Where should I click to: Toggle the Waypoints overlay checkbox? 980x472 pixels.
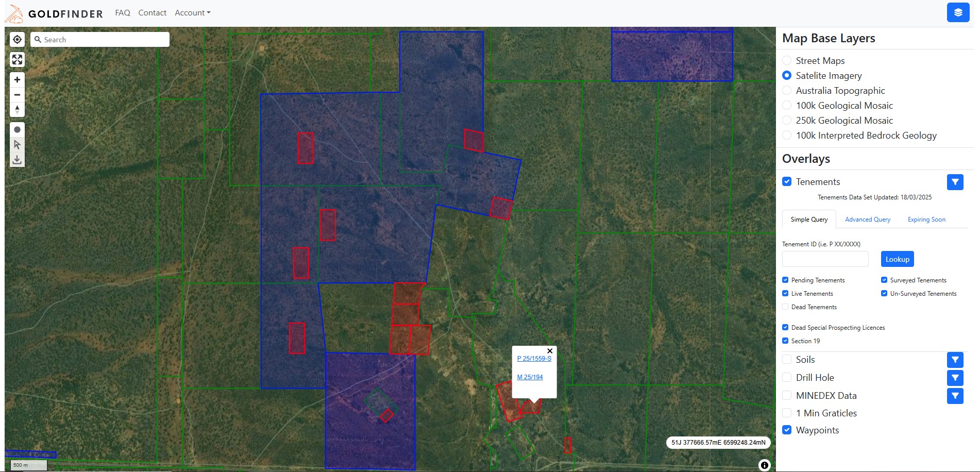pos(787,430)
